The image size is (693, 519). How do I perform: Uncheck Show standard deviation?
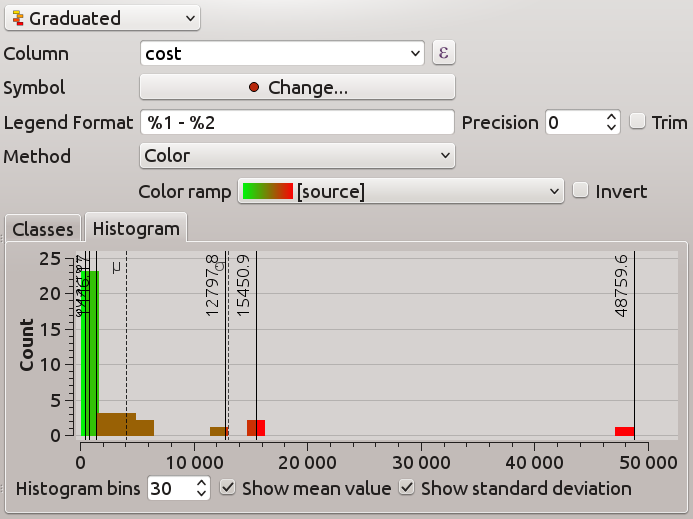point(407,488)
